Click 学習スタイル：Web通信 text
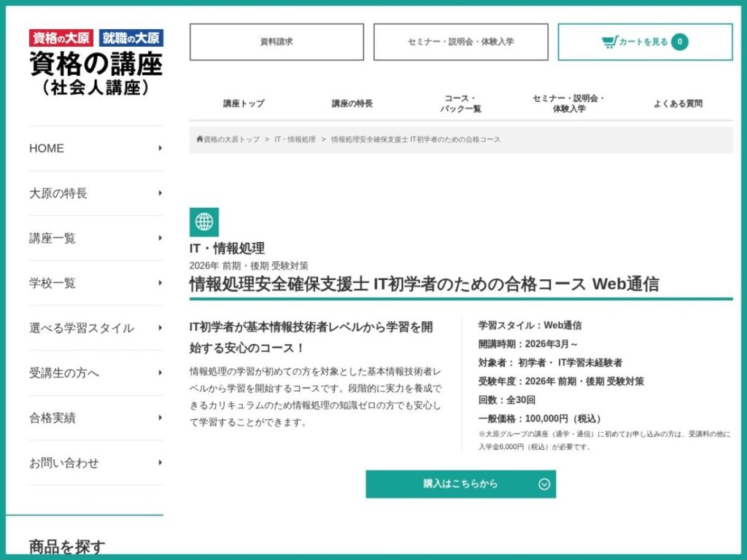This screenshot has width=747, height=560. point(530,325)
